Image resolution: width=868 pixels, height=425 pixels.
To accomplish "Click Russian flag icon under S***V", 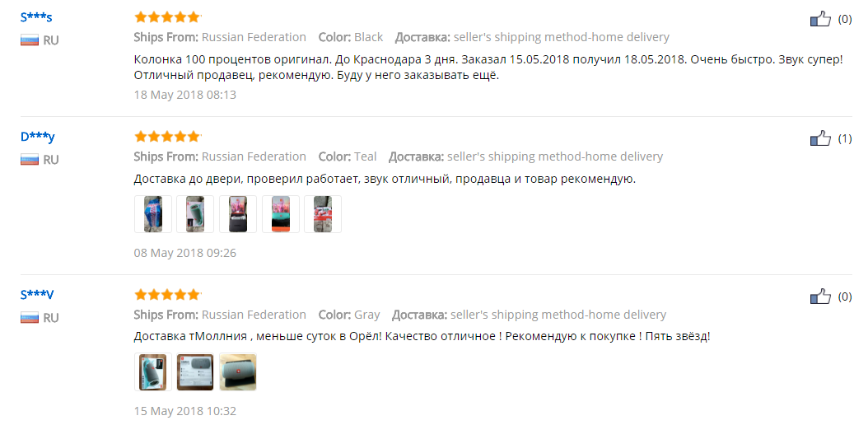I will tap(30, 318).
